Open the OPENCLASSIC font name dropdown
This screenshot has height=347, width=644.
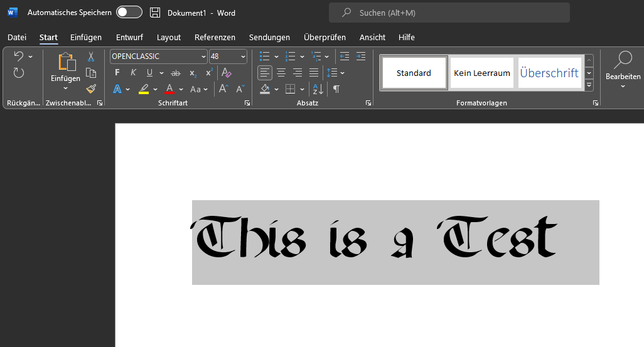coord(203,56)
